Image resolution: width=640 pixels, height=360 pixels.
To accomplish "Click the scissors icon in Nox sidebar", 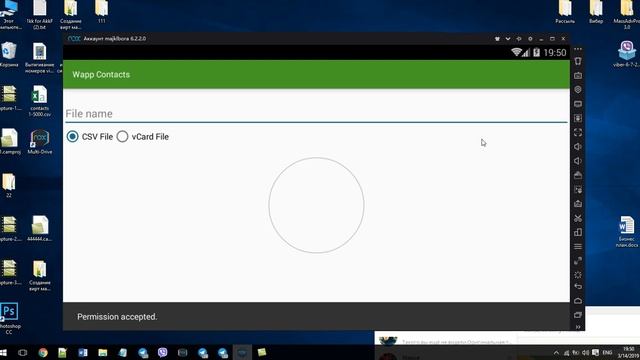I will 578,218.
